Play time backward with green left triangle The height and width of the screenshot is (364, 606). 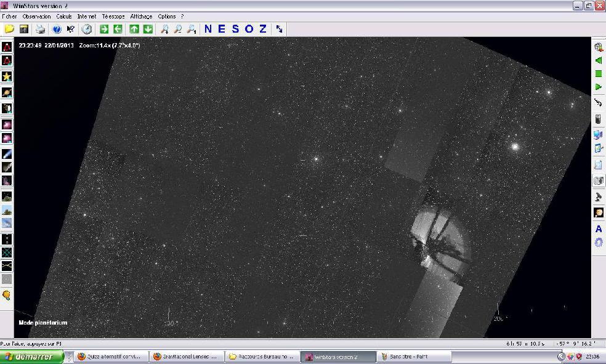click(x=598, y=60)
